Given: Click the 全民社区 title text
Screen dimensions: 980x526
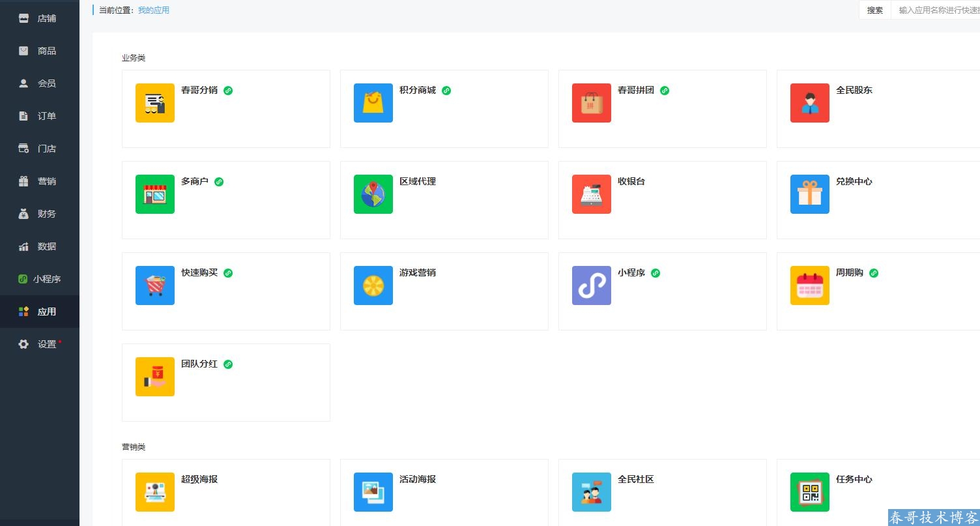Looking at the screenshot, I should point(636,479).
